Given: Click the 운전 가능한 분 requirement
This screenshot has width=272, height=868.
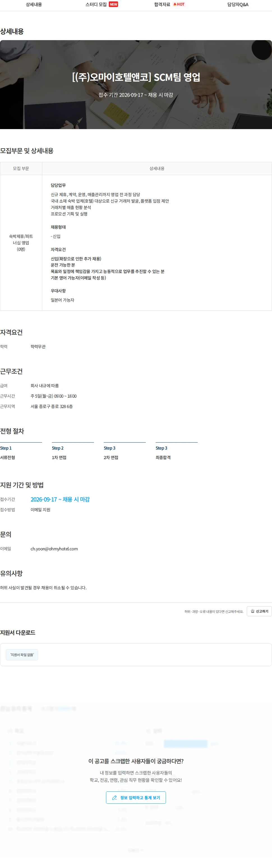Looking at the screenshot, I should pyautogui.click(x=63, y=265).
